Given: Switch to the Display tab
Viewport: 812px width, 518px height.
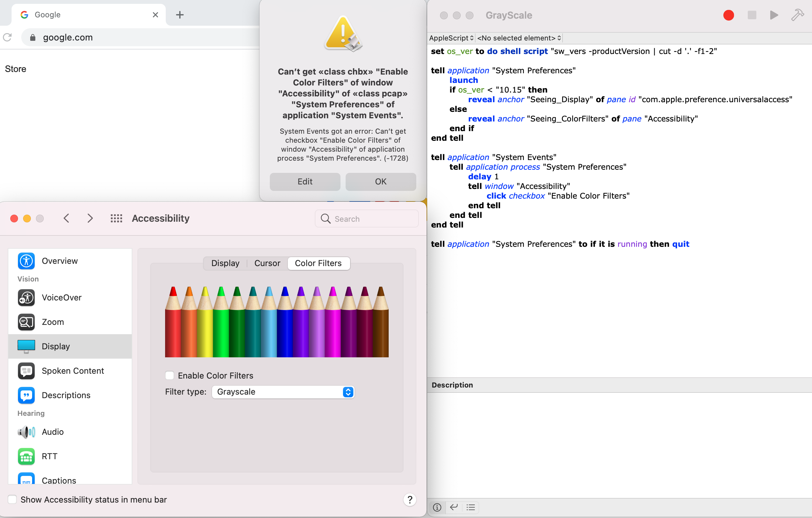Looking at the screenshot, I should click(225, 263).
